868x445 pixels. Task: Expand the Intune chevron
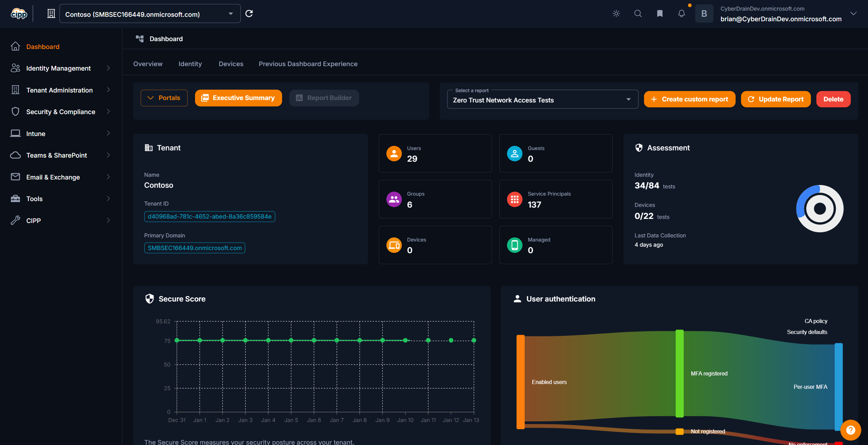108,133
